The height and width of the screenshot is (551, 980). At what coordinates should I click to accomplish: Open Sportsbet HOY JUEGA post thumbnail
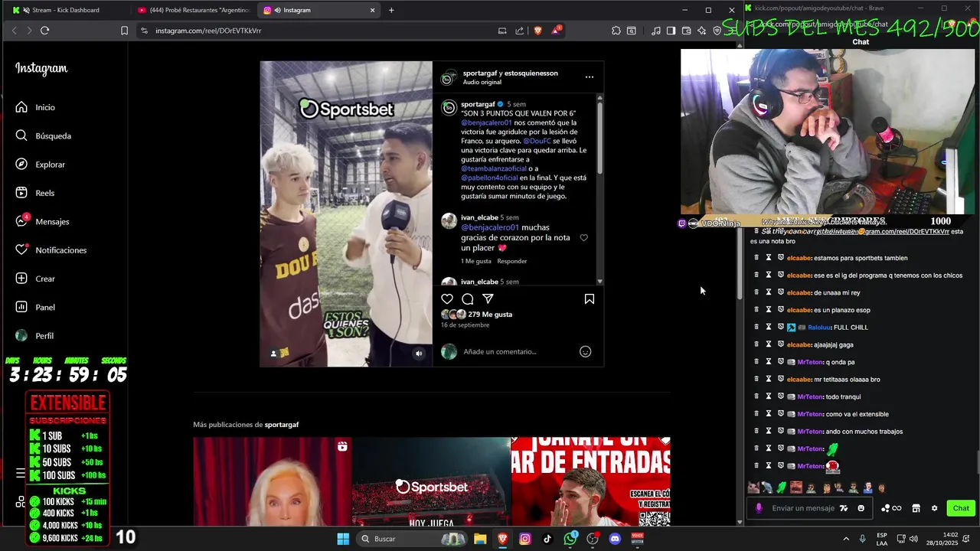431,481
